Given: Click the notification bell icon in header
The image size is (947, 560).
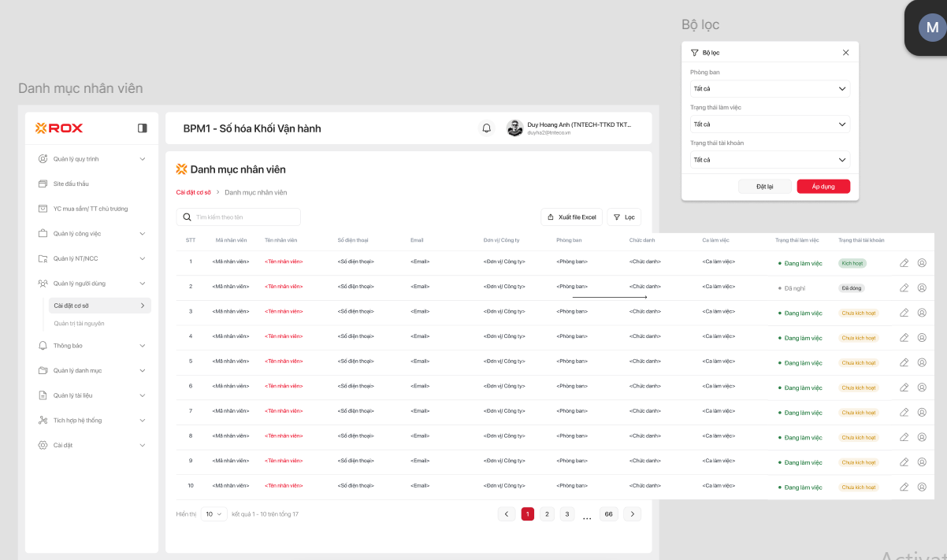Looking at the screenshot, I should [486, 128].
